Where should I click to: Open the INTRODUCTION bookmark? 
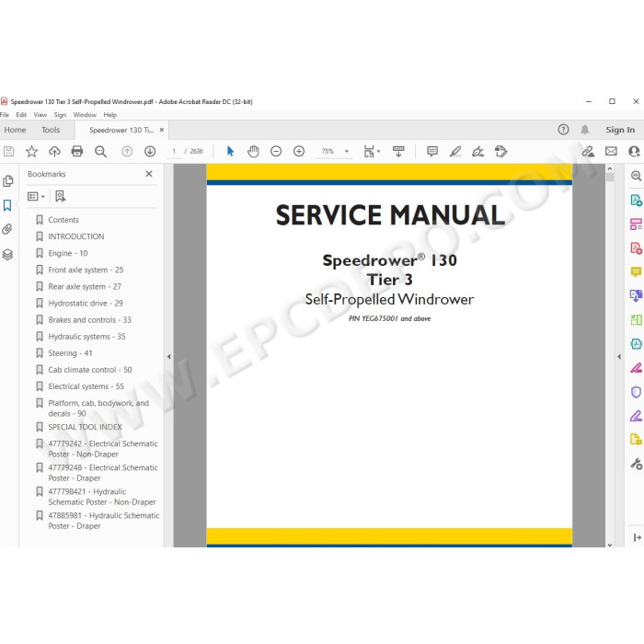click(x=76, y=236)
